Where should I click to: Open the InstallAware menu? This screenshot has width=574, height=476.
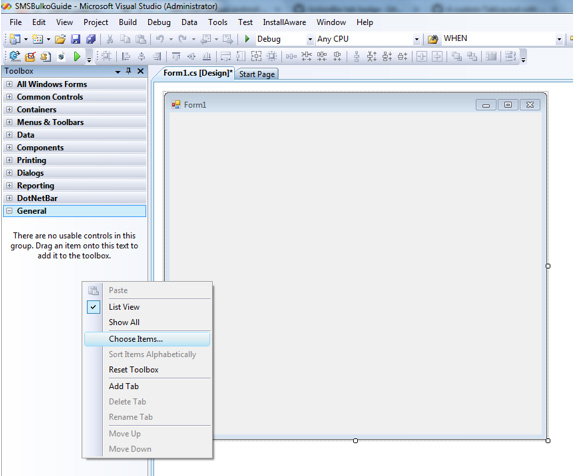point(284,22)
